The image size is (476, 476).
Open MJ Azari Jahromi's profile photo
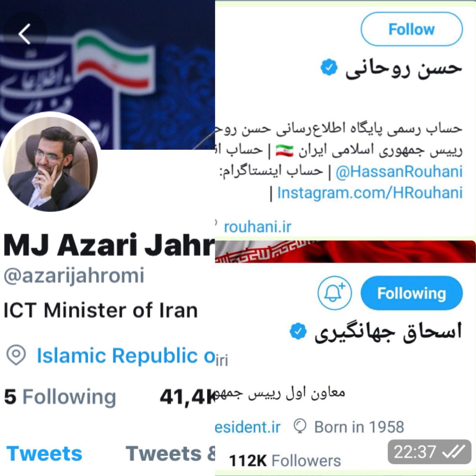point(51,163)
